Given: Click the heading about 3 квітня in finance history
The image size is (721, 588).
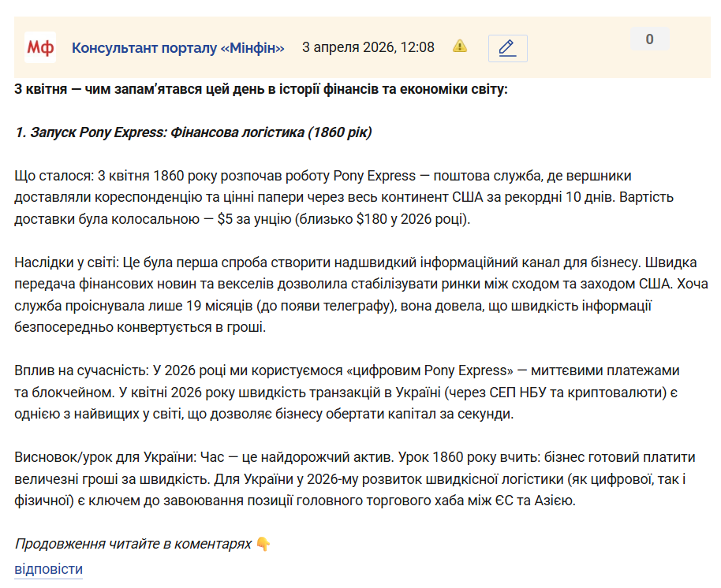Looking at the screenshot, I should click(261, 89).
